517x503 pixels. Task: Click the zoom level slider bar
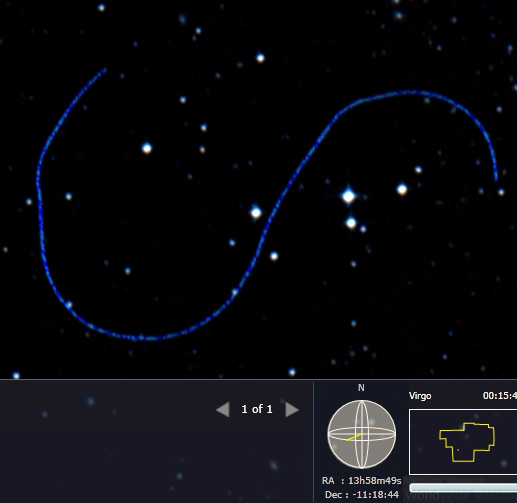coord(463,488)
